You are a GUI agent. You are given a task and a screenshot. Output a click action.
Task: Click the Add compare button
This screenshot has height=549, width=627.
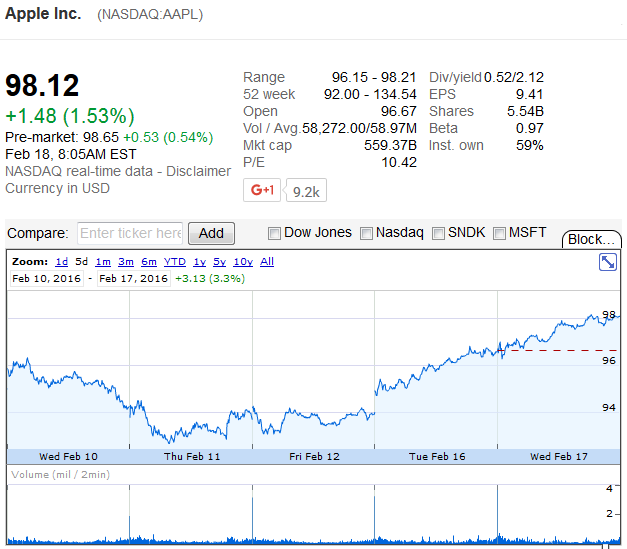click(x=211, y=233)
